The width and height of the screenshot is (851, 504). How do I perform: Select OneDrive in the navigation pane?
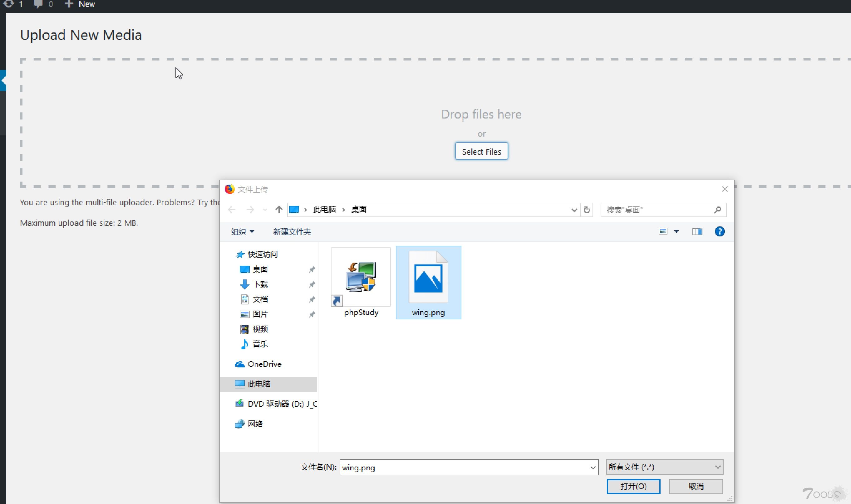pos(264,364)
